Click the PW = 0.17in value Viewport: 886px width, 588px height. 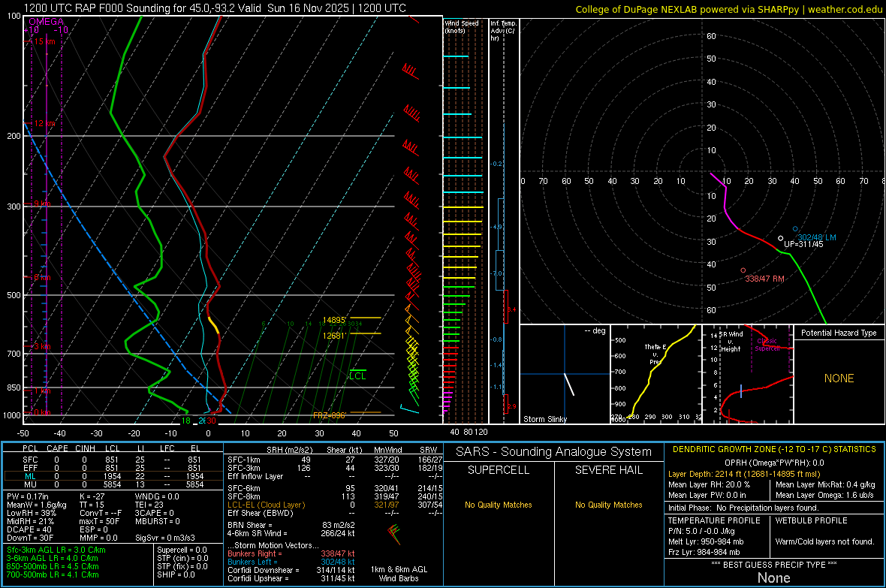28,496
